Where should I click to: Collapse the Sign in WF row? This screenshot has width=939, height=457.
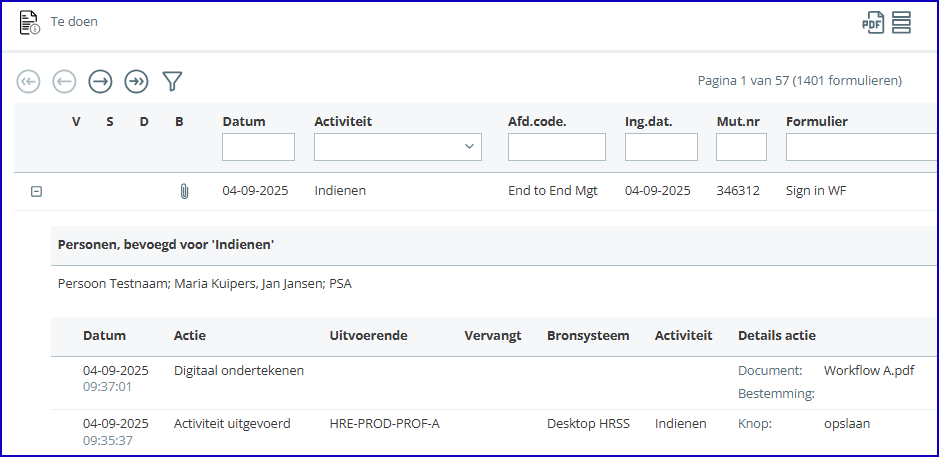(37, 192)
